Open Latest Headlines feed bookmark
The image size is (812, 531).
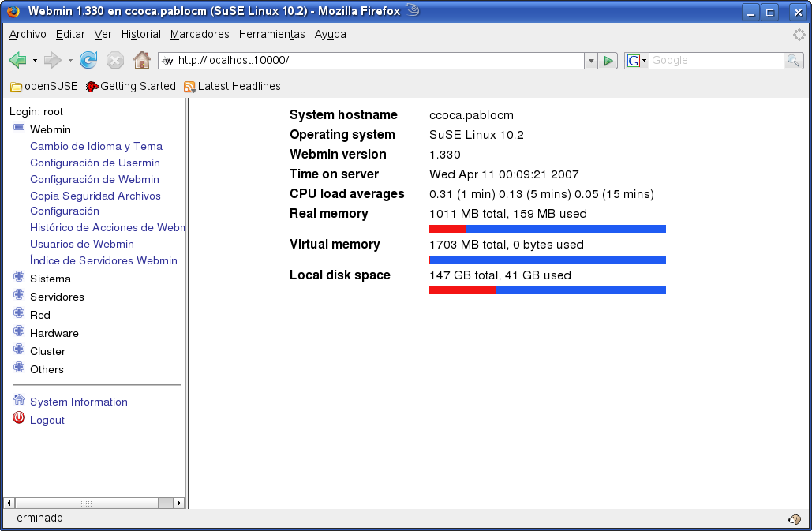coord(231,87)
